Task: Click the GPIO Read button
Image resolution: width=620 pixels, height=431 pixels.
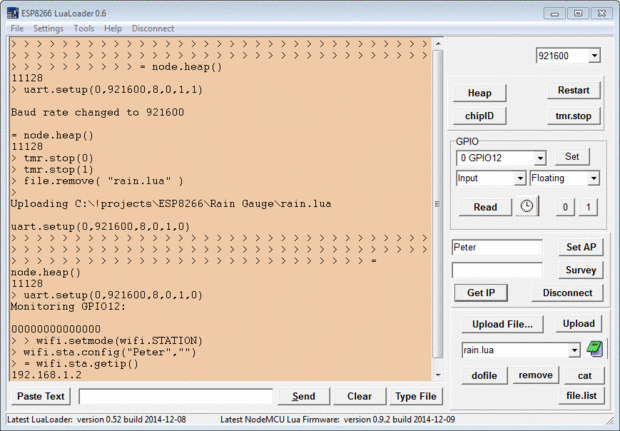Action: [485, 207]
